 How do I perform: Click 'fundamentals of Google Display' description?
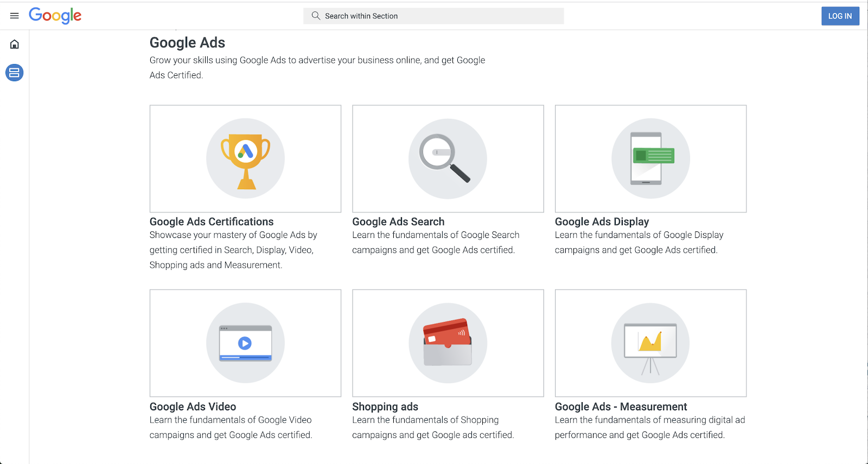(639, 242)
